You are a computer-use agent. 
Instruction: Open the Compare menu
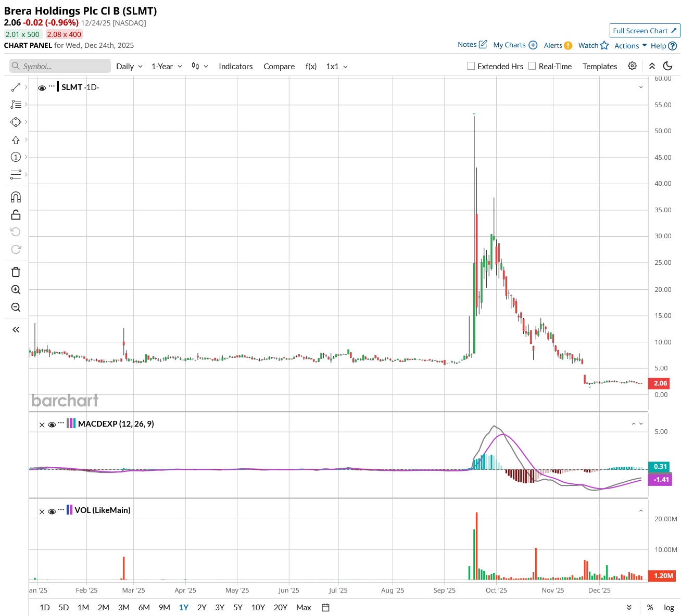(279, 66)
